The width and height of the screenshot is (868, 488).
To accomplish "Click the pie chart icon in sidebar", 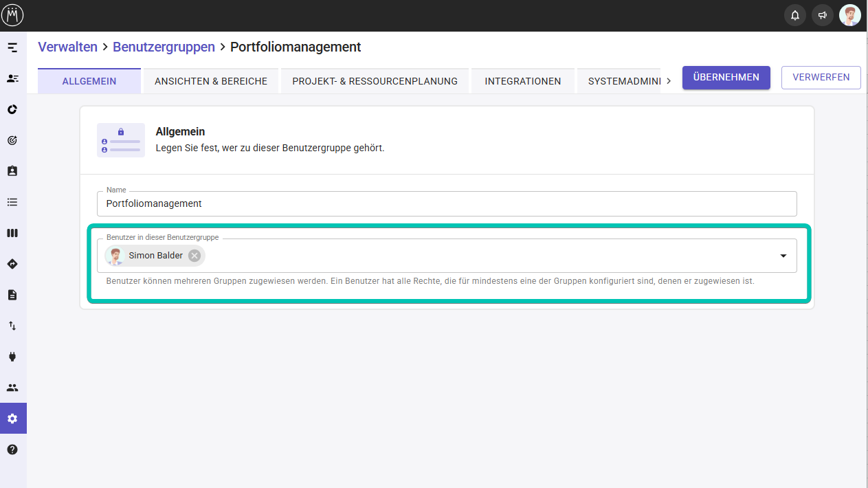I will tap(12, 109).
